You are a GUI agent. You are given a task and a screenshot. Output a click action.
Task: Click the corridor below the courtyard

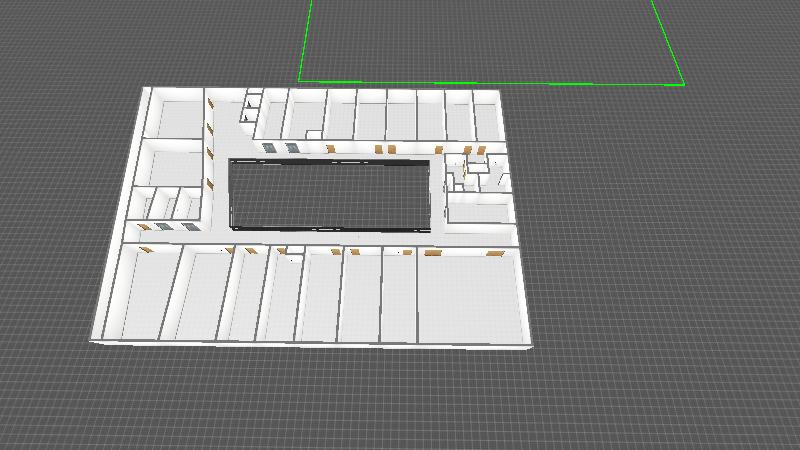coord(330,239)
